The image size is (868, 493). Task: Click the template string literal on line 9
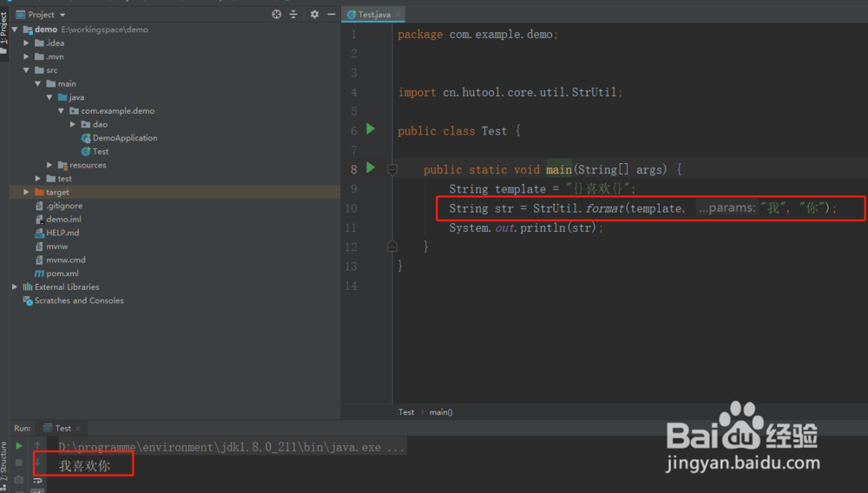(598, 189)
